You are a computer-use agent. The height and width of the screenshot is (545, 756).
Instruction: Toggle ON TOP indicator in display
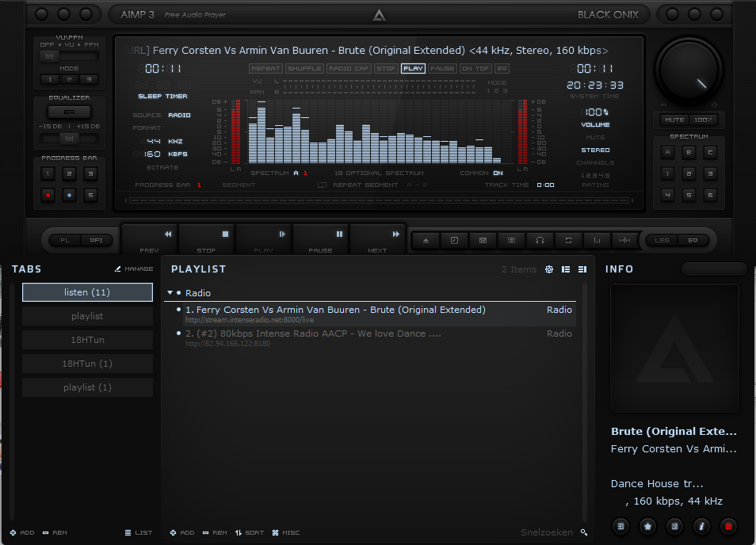[476, 68]
